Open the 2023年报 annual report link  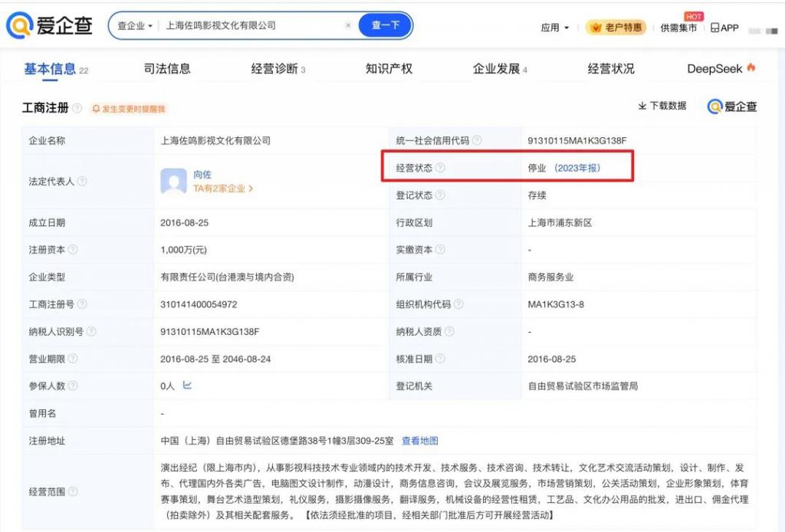577,168
